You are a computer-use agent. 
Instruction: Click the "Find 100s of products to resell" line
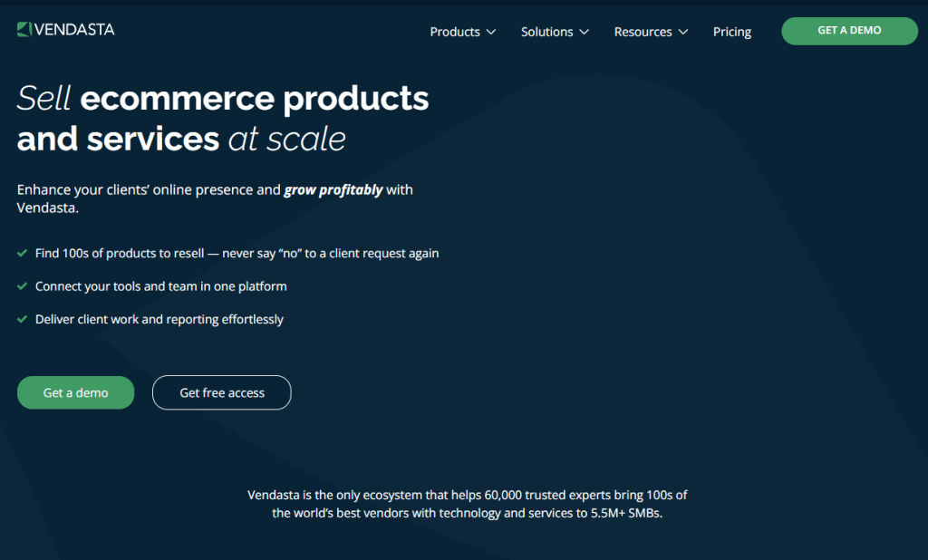[x=237, y=254]
